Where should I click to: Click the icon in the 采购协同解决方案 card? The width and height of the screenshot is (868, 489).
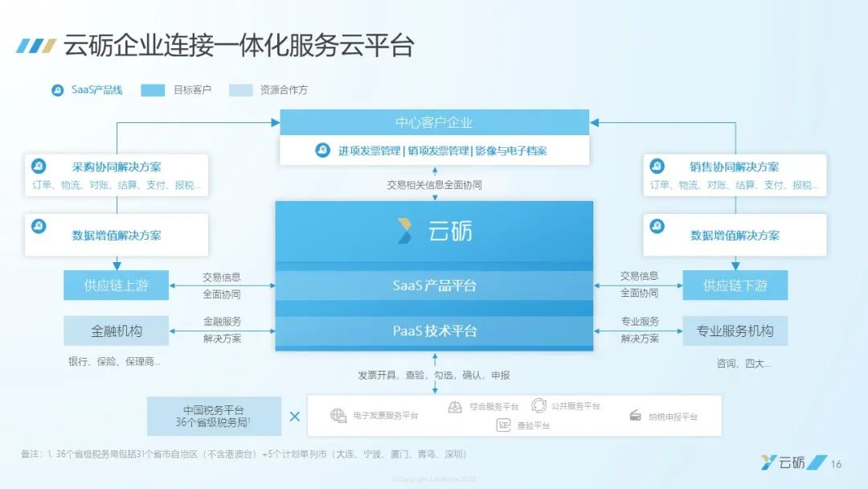(39, 166)
